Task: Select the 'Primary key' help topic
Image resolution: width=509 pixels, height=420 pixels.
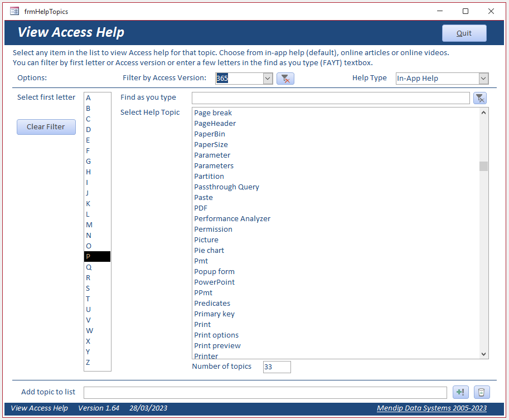Action: (336, 314)
